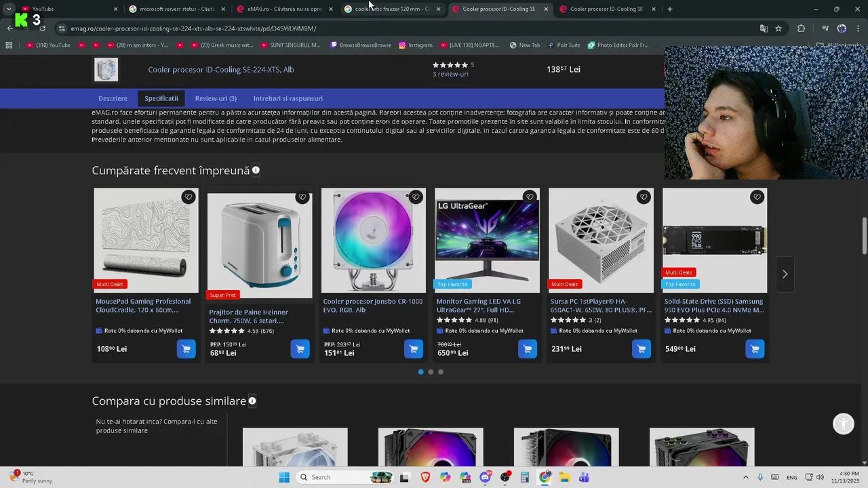Viewport: 868px width, 488px height.
Task: Select second carousel page dot
Action: click(x=431, y=372)
